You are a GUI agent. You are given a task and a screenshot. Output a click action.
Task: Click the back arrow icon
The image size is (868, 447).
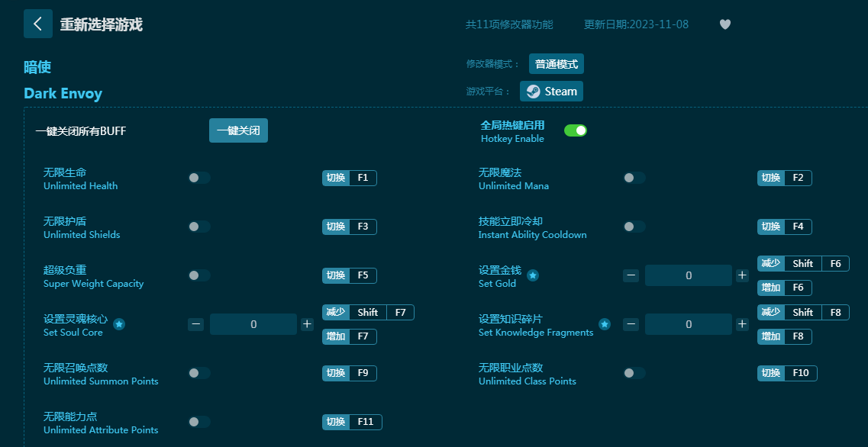pyautogui.click(x=38, y=24)
